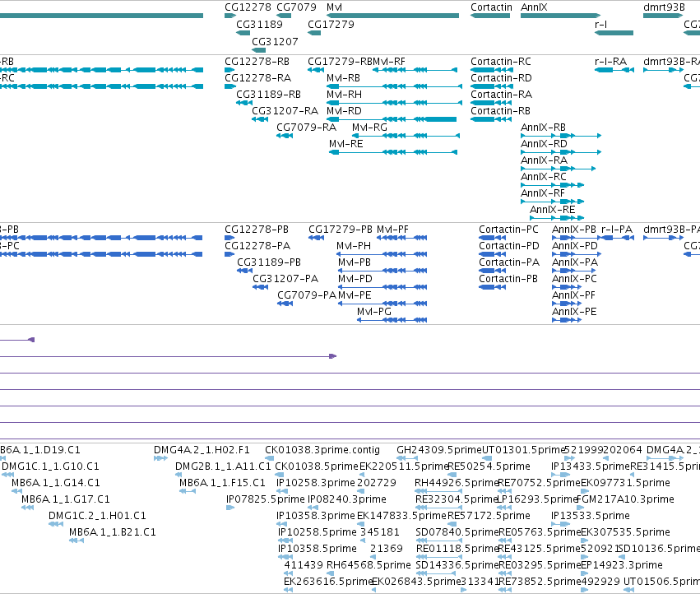Click transcript AnnIX-RA
The image size is (700, 594).
544,160
